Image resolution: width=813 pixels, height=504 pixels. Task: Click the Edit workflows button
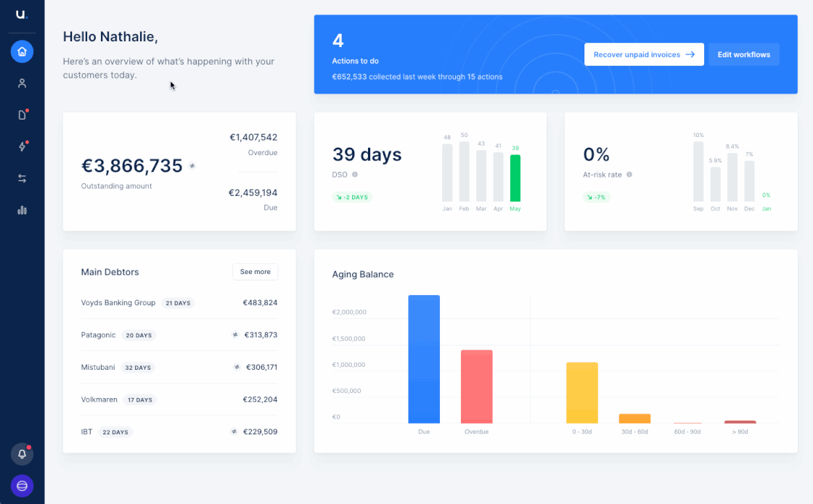coord(743,54)
